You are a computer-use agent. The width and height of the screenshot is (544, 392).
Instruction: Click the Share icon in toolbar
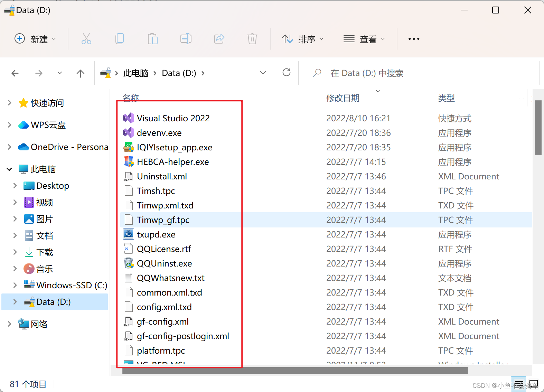(x=219, y=39)
